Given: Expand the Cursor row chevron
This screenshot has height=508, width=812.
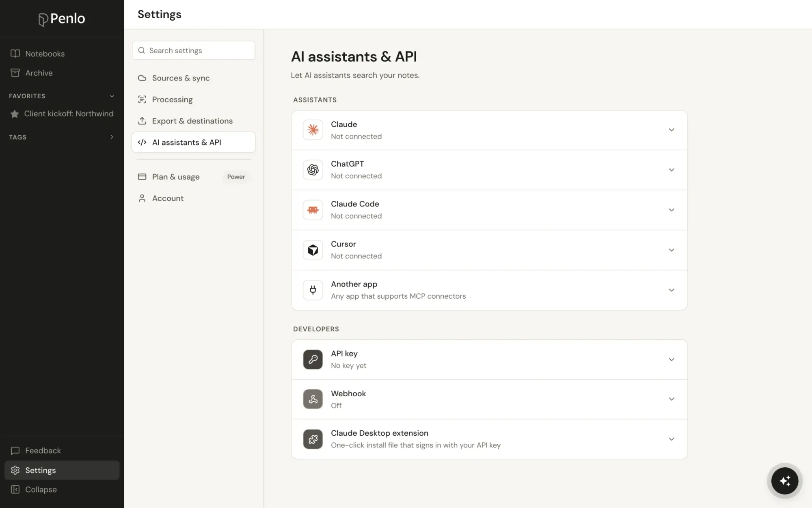Looking at the screenshot, I should pos(672,250).
